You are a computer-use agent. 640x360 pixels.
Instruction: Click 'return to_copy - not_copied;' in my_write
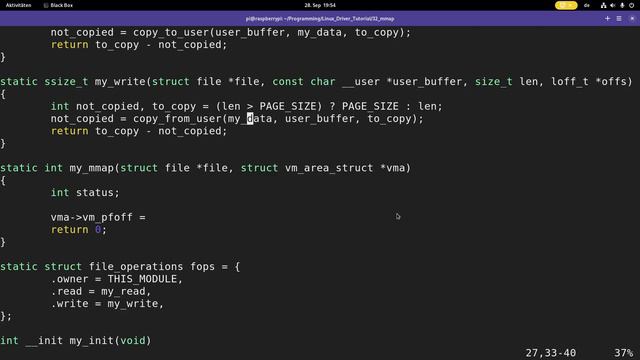point(139,131)
